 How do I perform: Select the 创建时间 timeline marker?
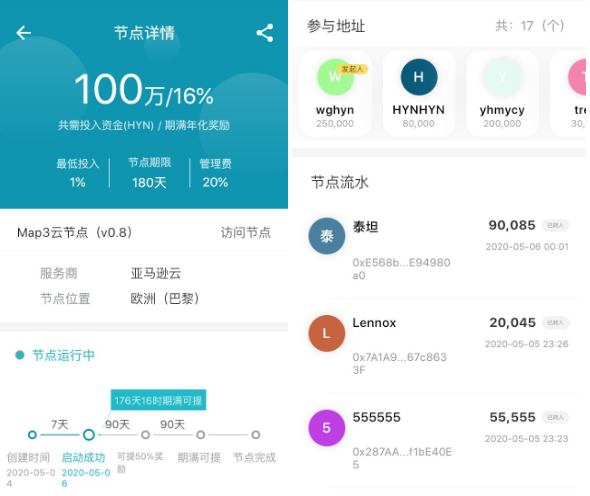pyautogui.click(x=32, y=435)
